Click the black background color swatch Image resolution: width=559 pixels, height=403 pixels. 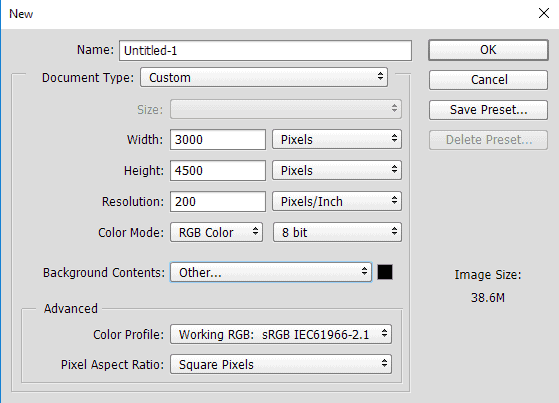coord(385,272)
